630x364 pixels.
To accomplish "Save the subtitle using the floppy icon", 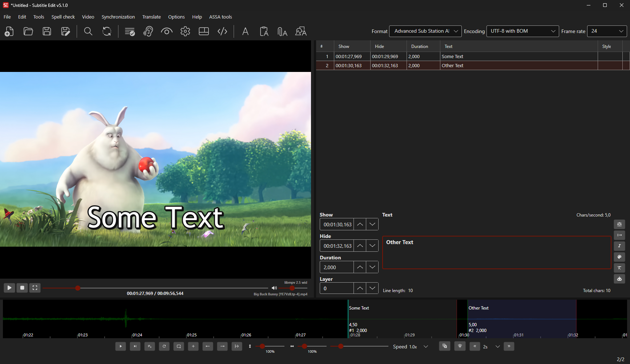I will pos(47,32).
